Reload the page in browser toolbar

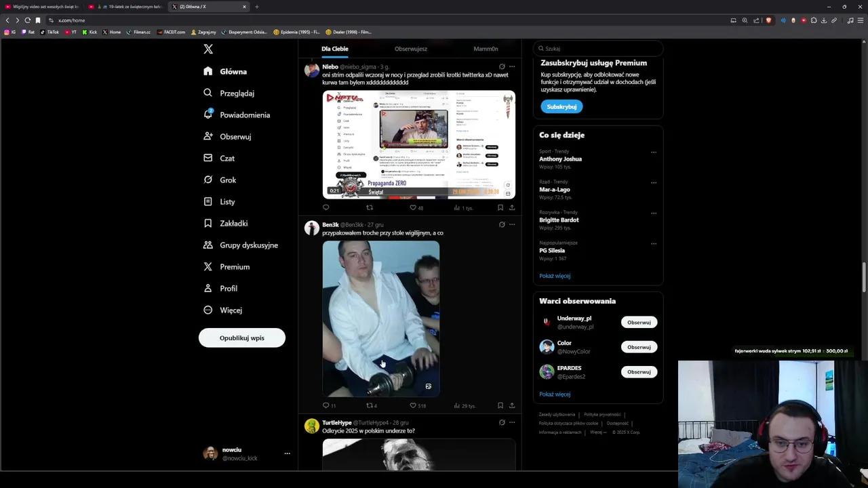coord(27,20)
